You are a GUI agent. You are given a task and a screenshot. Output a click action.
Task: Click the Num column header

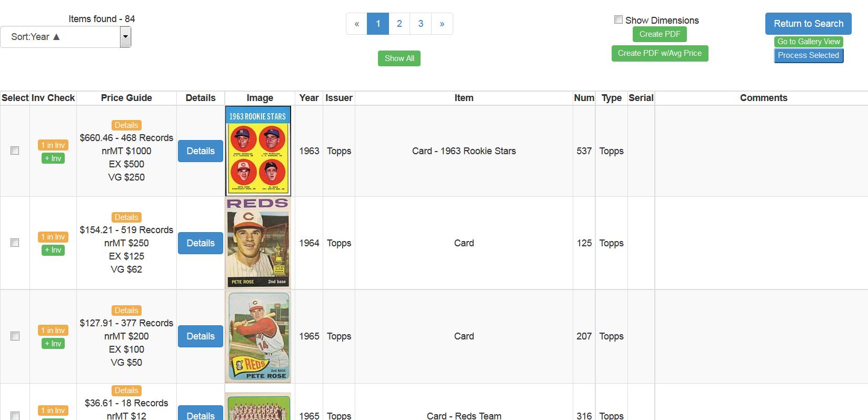click(584, 98)
